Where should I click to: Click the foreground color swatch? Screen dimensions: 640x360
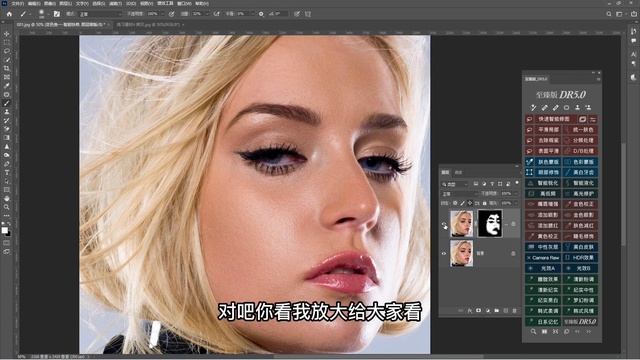(x=4, y=231)
